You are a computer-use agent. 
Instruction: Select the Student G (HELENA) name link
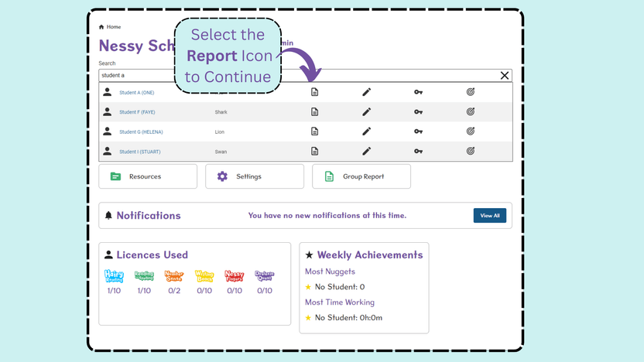point(141,131)
